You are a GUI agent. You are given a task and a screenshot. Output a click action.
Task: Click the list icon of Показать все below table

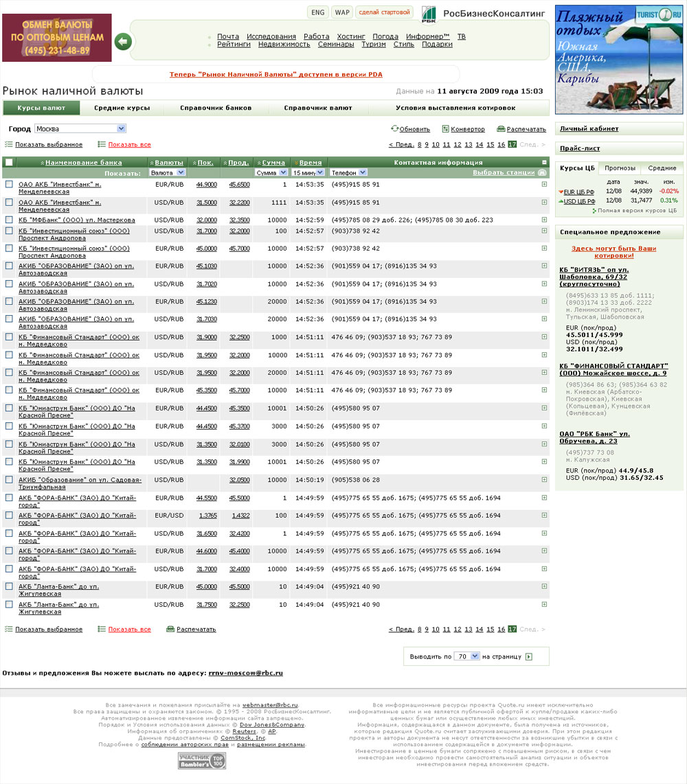102,629
